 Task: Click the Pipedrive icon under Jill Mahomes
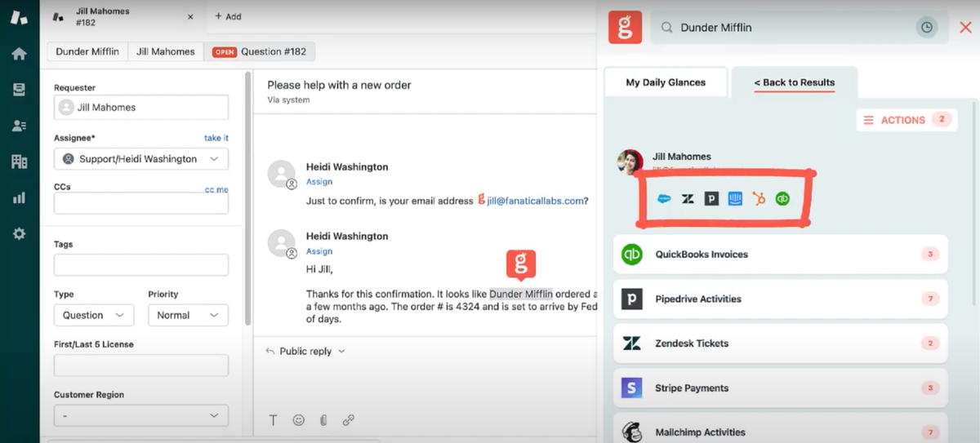pos(711,198)
